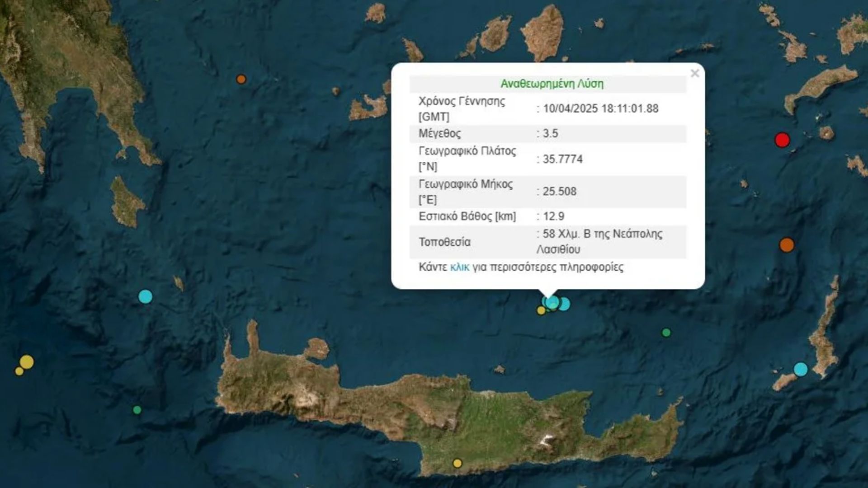
Task: Click the large yellow marker at far left
Action: point(27,362)
